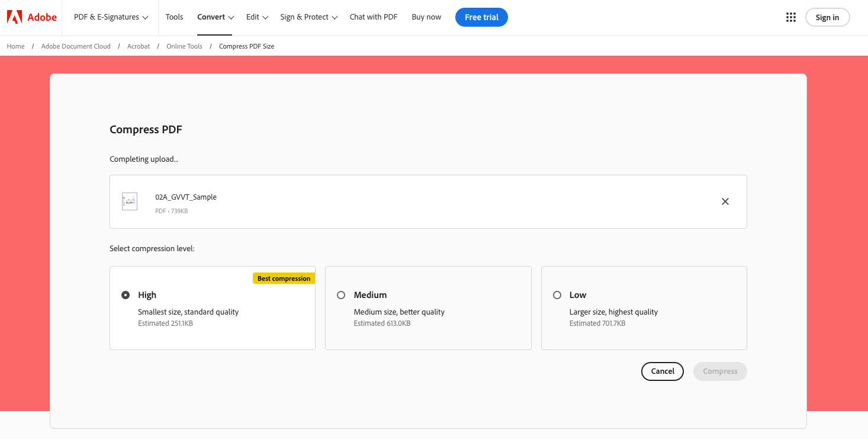Open the Online Tools breadcrumb link

tap(184, 46)
